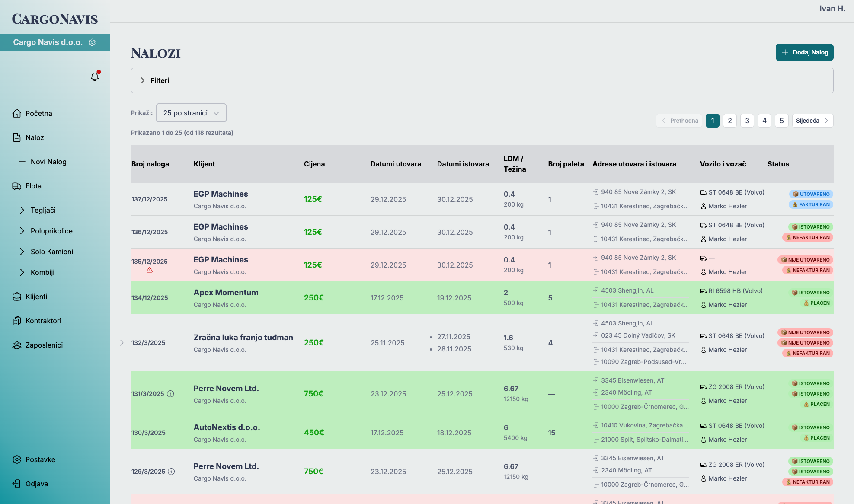
Task: Select the Zaposlenici people icon
Action: coord(17,345)
